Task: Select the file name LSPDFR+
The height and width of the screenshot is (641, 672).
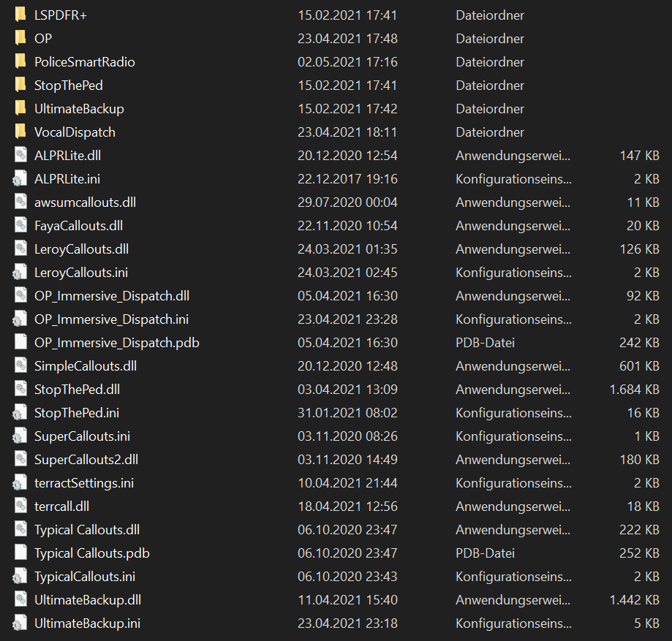Action: [61, 15]
